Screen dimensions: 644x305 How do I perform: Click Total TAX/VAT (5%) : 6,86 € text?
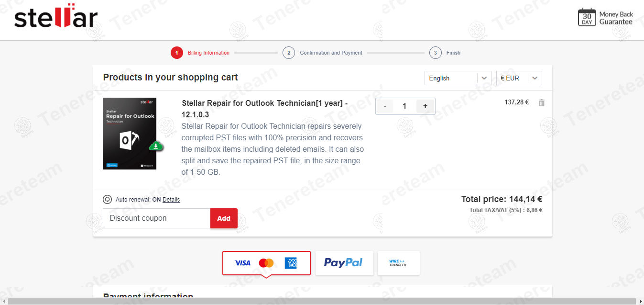506,210
